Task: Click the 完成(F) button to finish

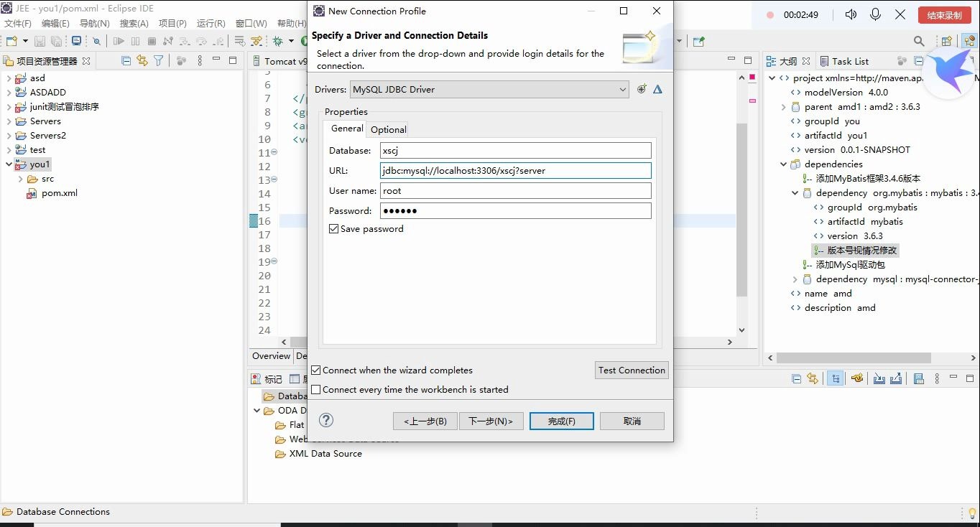Action: click(561, 421)
